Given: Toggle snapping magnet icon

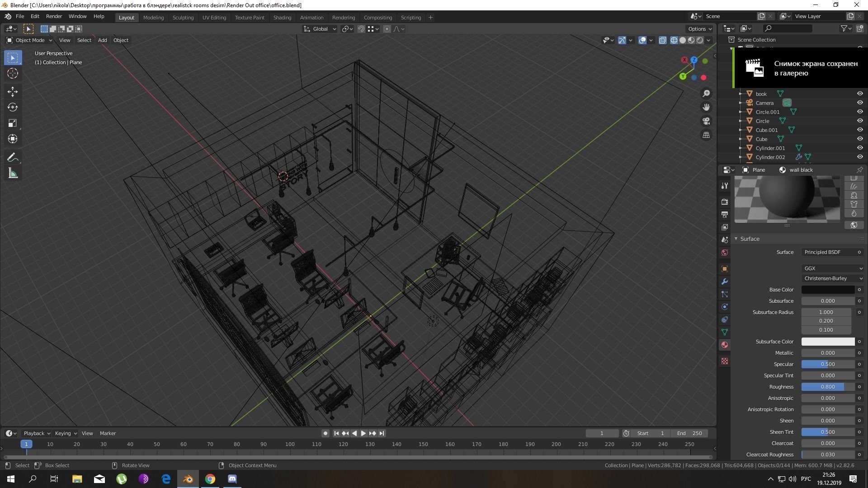Looking at the screenshot, I should pos(361,29).
